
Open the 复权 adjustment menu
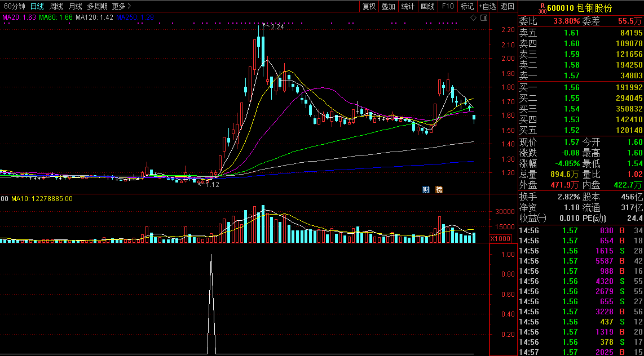coord(369,6)
